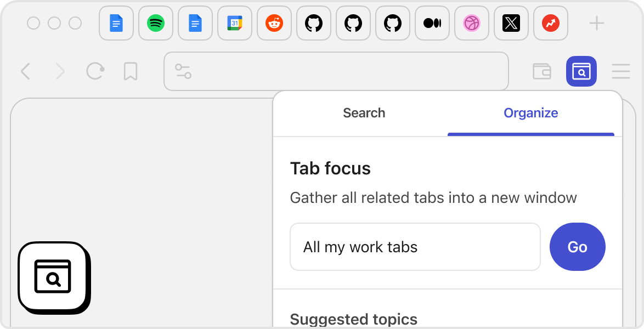This screenshot has width=644, height=329.
Task: Switch to the Search tab
Action: pyautogui.click(x=364, y=113)
